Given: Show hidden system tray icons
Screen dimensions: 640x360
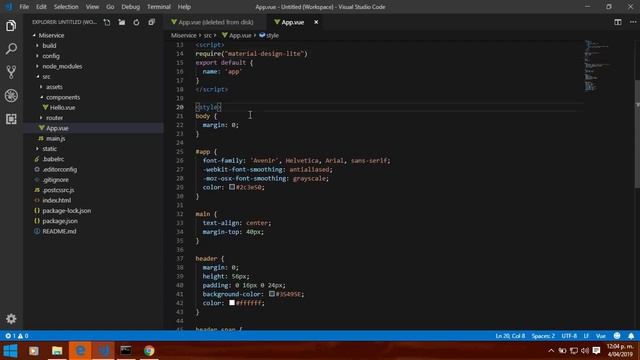Looking at the screenshot, I should tap(551, 351).
